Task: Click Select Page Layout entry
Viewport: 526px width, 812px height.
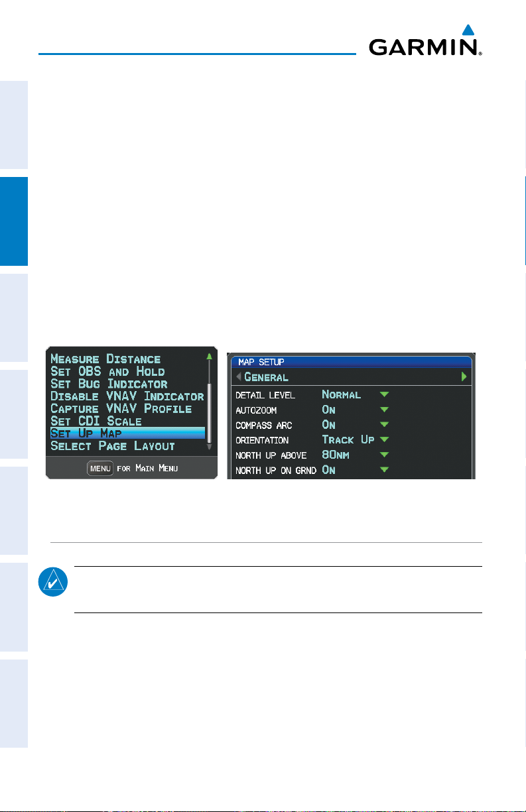Action: [113, 446]
